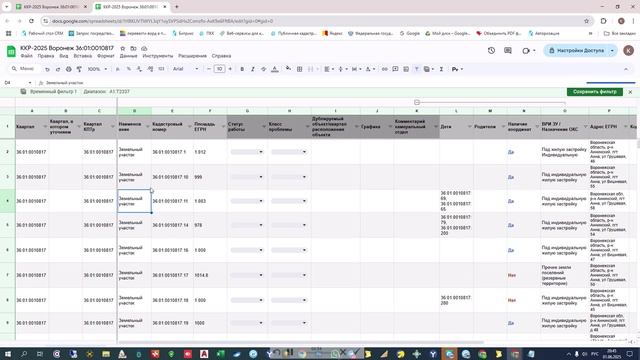The height and width of the screenshot is (360, 640).
Task: Print the spreadsheet via toolbar printer icon
Action: click(69, 69)
